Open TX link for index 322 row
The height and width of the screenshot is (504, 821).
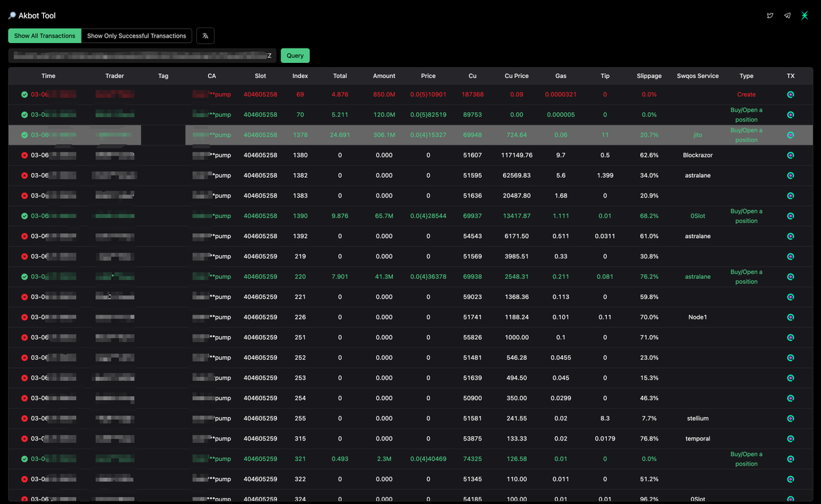tap(790, 479)
